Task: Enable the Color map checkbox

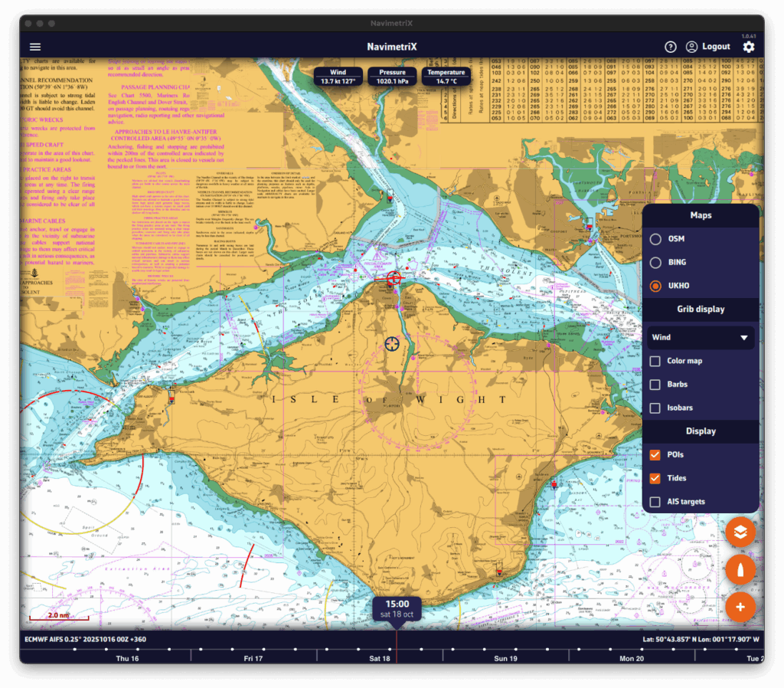Action: 655,361
